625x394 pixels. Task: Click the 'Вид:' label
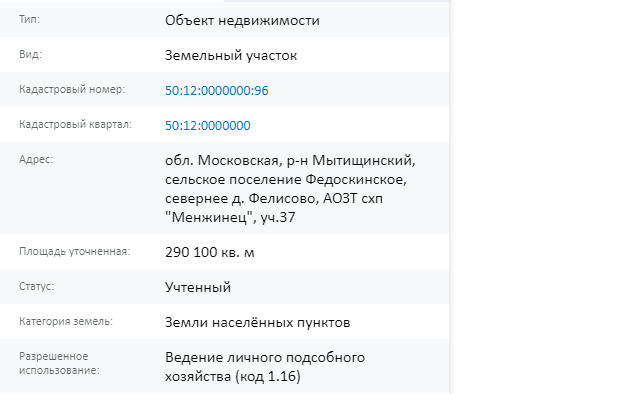click(30, 54)
